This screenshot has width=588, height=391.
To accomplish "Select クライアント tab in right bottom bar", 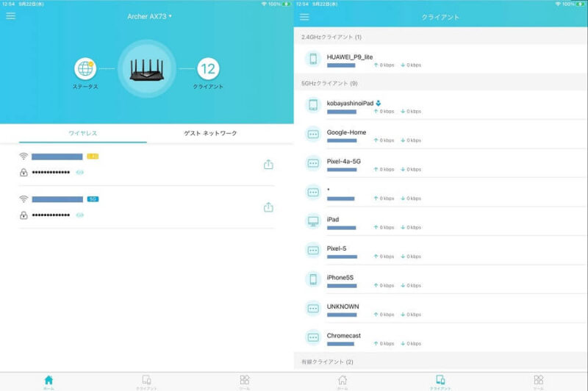I will click(440, 382).
